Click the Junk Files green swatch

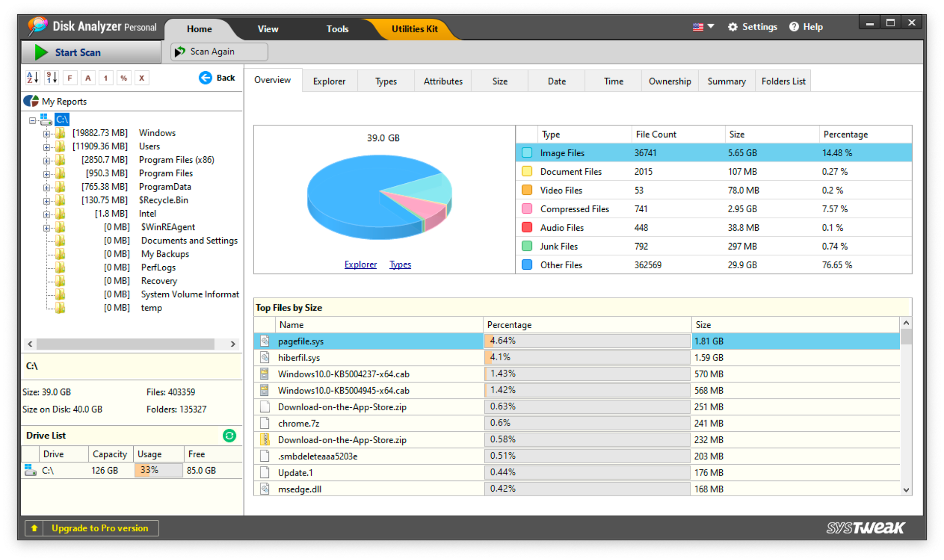point(527,246)
